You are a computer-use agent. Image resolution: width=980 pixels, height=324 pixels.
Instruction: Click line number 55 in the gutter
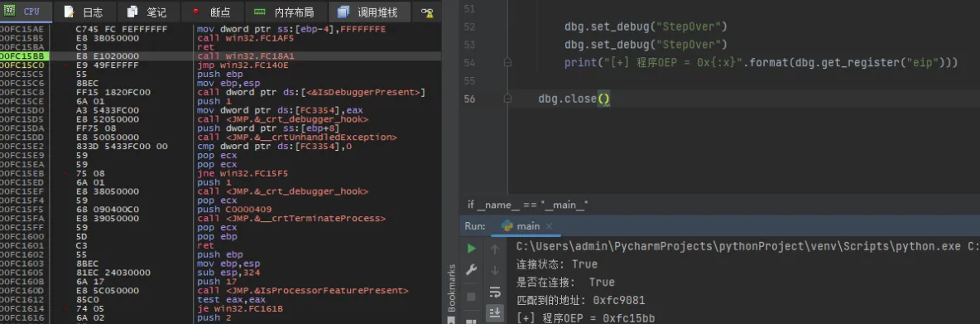[x=469, y=81]
